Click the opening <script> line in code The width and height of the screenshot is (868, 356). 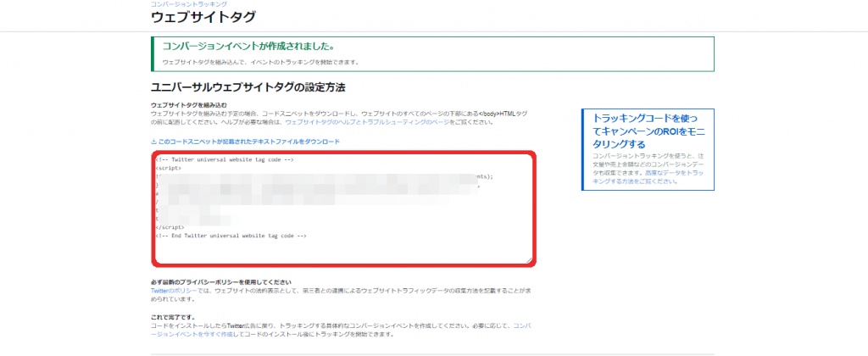pyautogui.click(x=169, y=167)
